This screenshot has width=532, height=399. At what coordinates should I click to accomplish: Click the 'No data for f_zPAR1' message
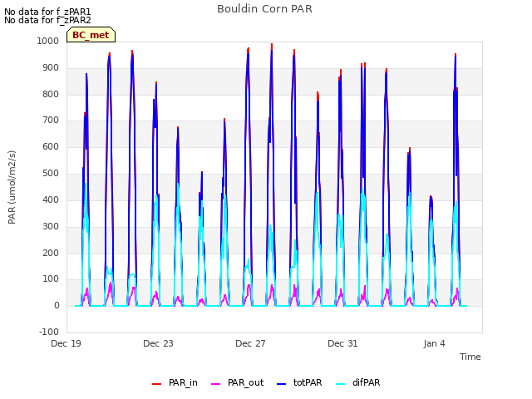click(x=47, y=12)
